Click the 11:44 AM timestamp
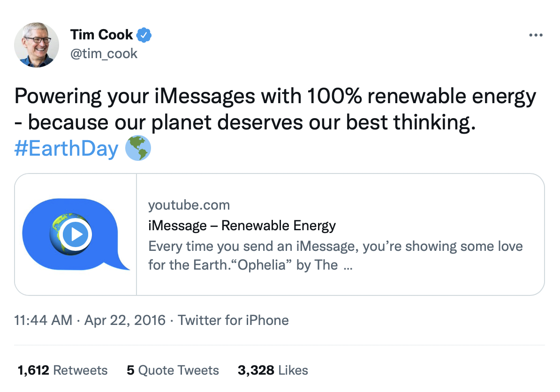560x392 pixels. (x=43, y=320)
